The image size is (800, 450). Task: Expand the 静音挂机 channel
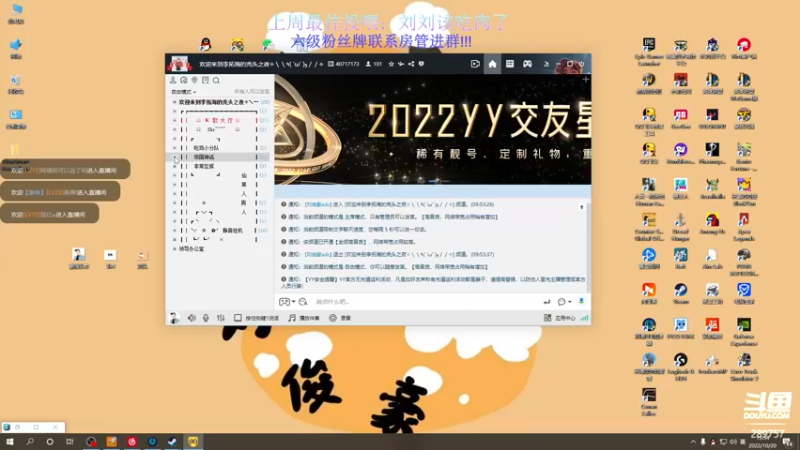coord(174,231)
